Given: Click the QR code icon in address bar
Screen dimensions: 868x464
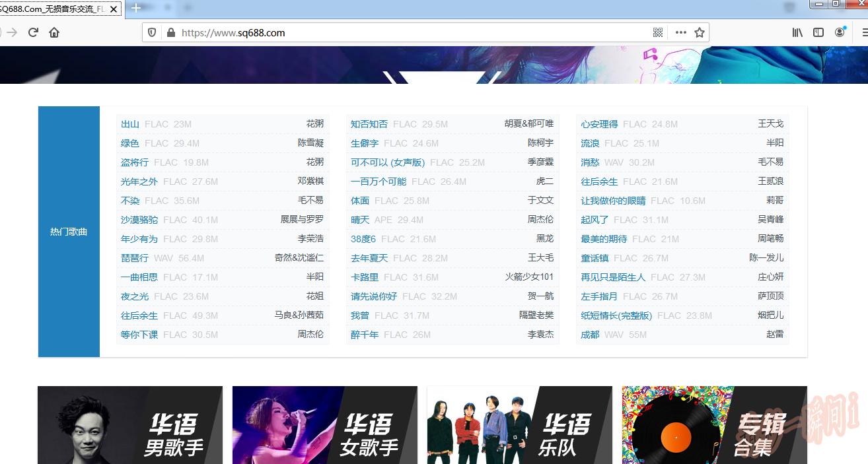Looking at the screenshot, I should point(657,32).
